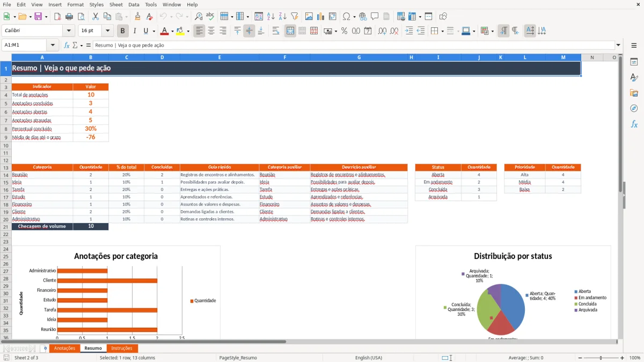Click the Save document icon
Viewport: 644px width, 362px height.
point(38,17)
